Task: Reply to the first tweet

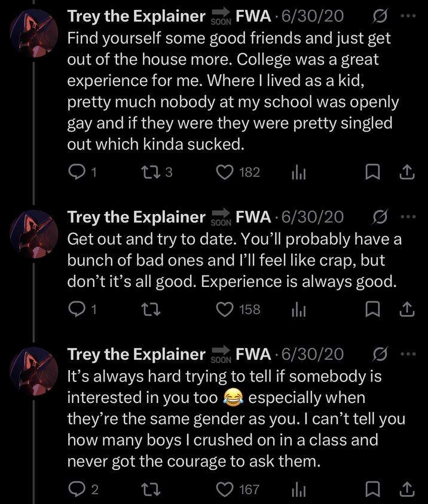Action: coord(77,172)
